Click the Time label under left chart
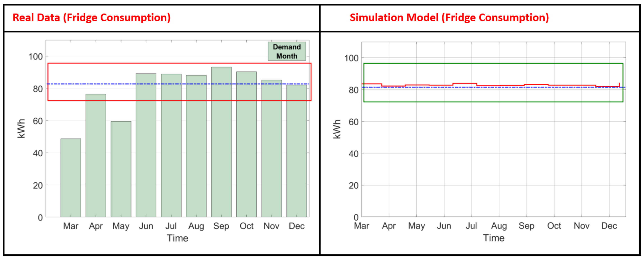 coord(178,238)
